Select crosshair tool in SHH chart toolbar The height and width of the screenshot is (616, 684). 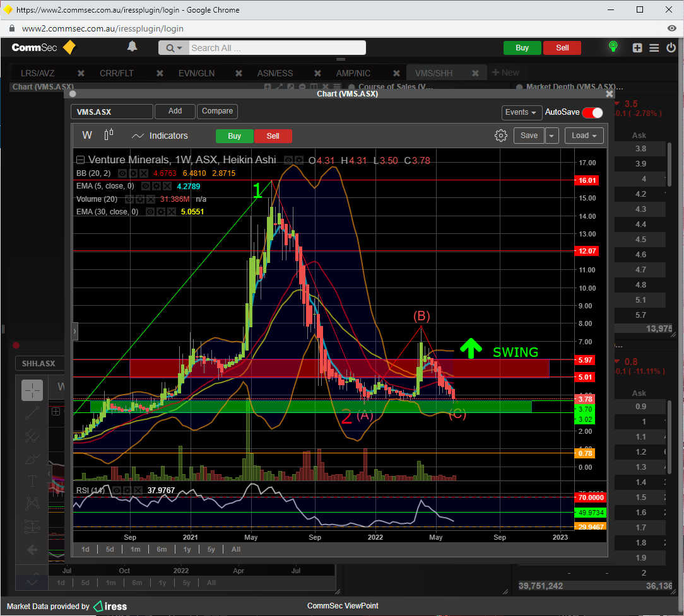coord(32,390)
